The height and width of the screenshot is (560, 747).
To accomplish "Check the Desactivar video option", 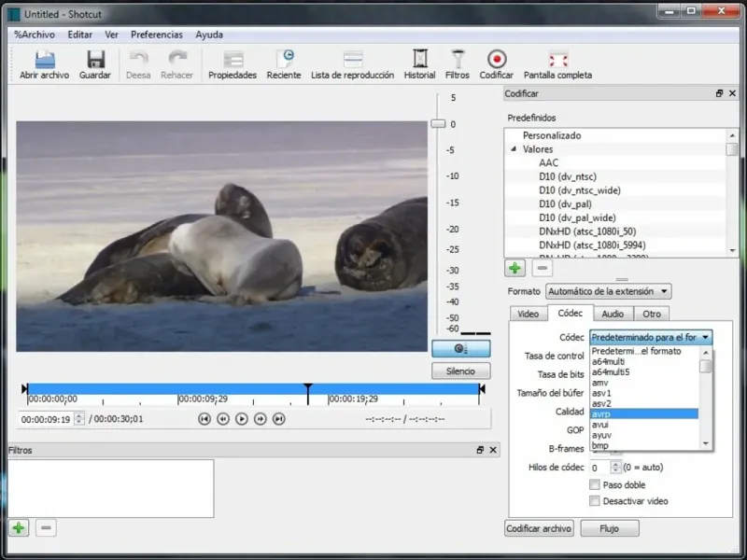I will coord(595,501).
